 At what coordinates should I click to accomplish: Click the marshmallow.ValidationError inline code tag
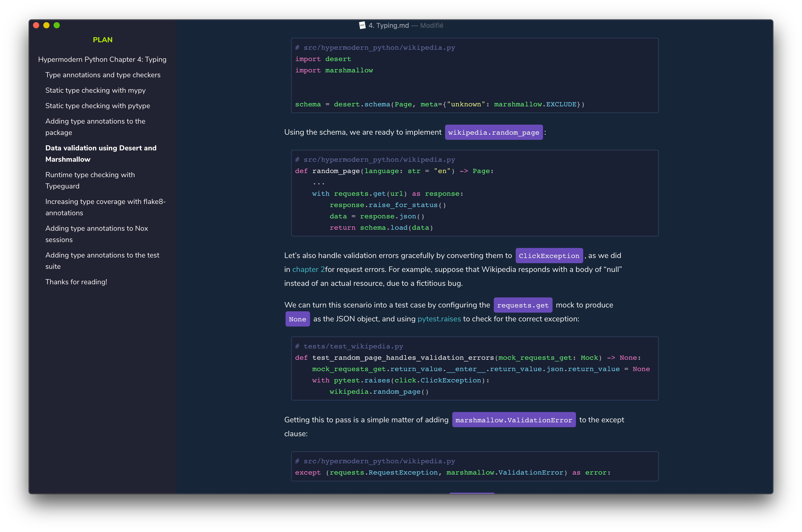(513, 420)
